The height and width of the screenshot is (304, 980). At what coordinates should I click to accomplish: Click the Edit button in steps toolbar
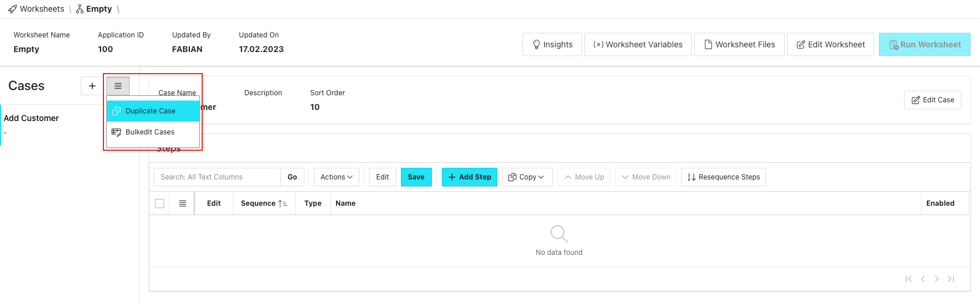point(383,177)
